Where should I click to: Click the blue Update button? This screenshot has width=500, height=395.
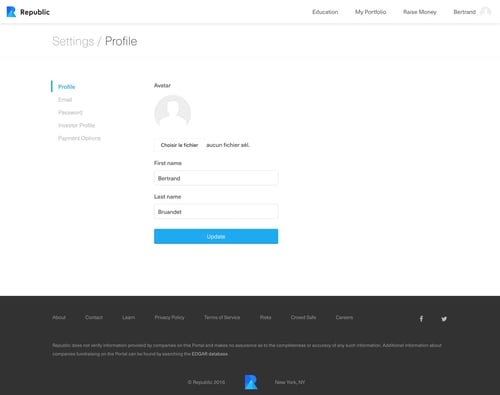pyautogui.click(x=216, y=236)
